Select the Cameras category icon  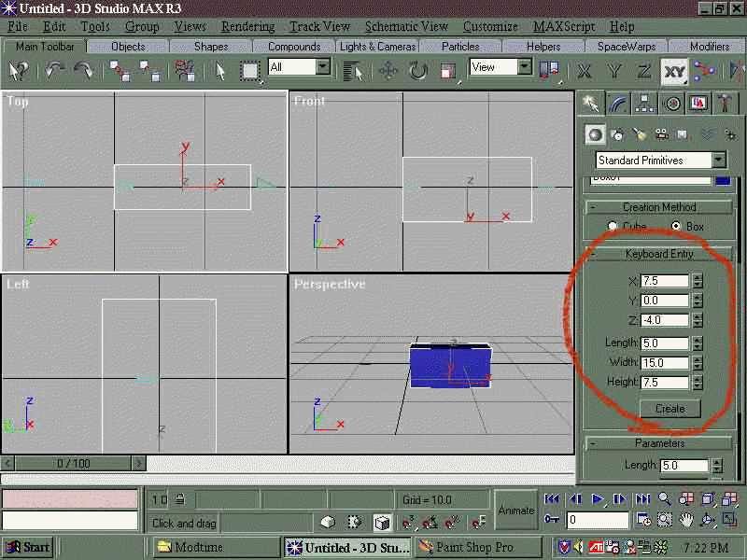pos(661,134)
